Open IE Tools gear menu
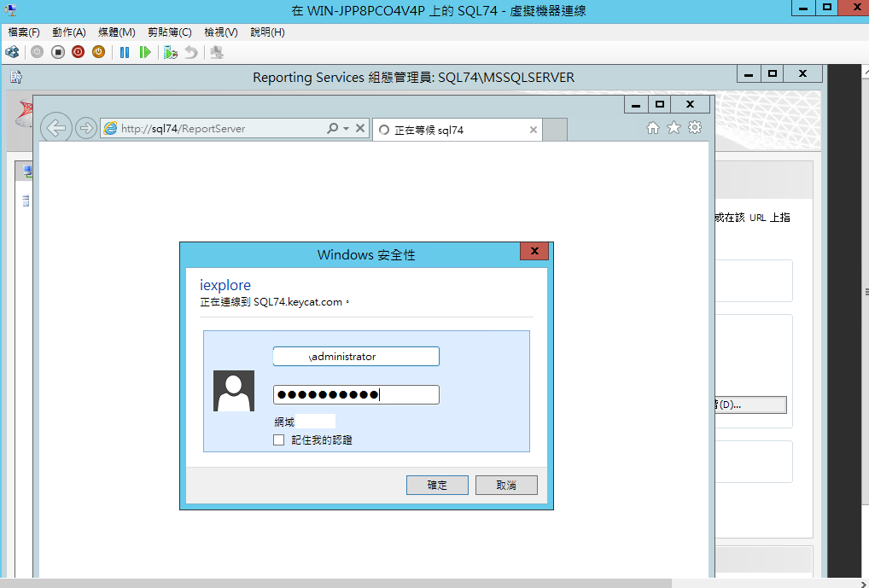 [x=695, y=127]
